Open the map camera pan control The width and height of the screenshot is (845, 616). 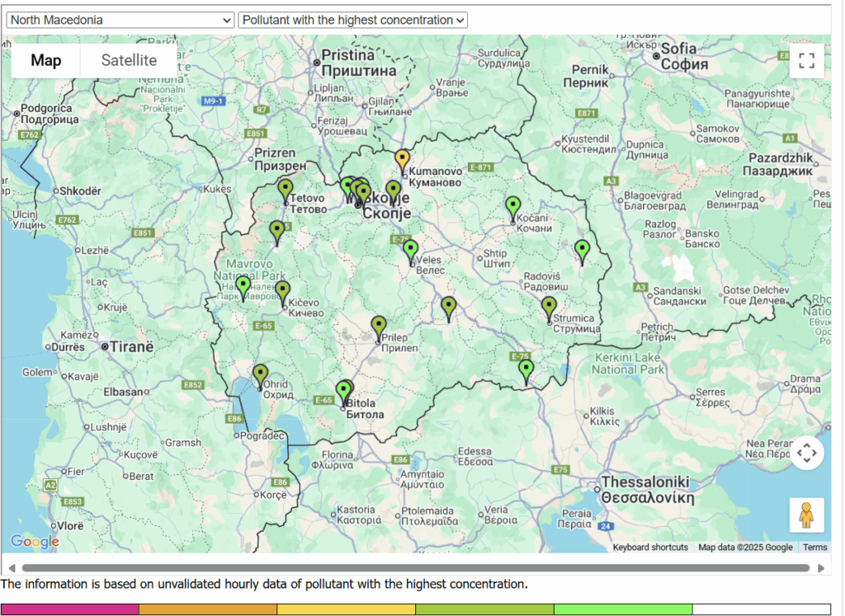tap(806, 453)
